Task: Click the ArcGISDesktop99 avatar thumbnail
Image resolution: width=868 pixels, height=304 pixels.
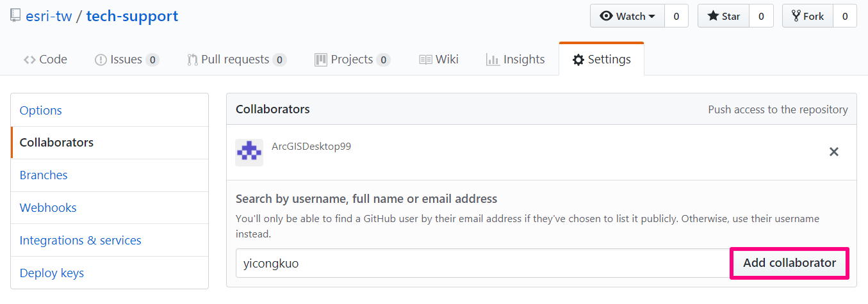Action: click(x=249, y=153)
